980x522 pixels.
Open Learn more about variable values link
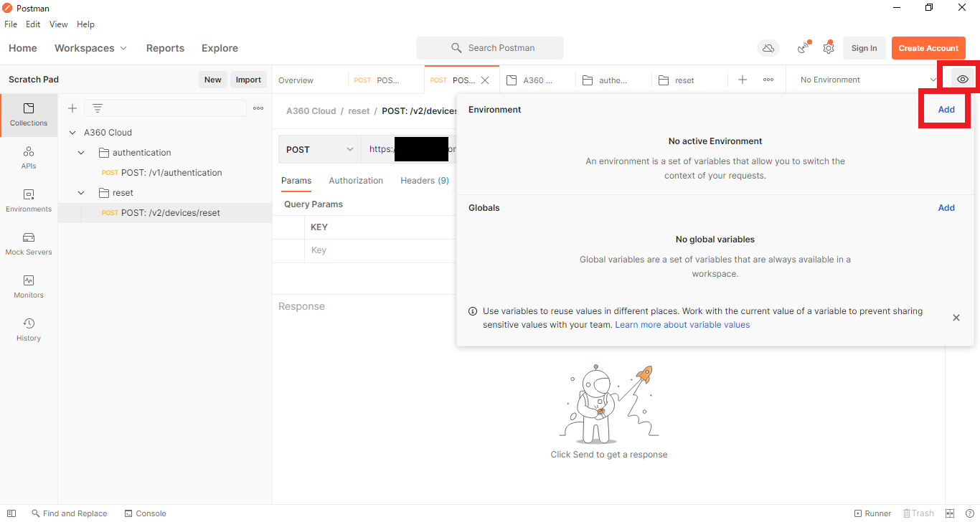click(x=682, y=325)
